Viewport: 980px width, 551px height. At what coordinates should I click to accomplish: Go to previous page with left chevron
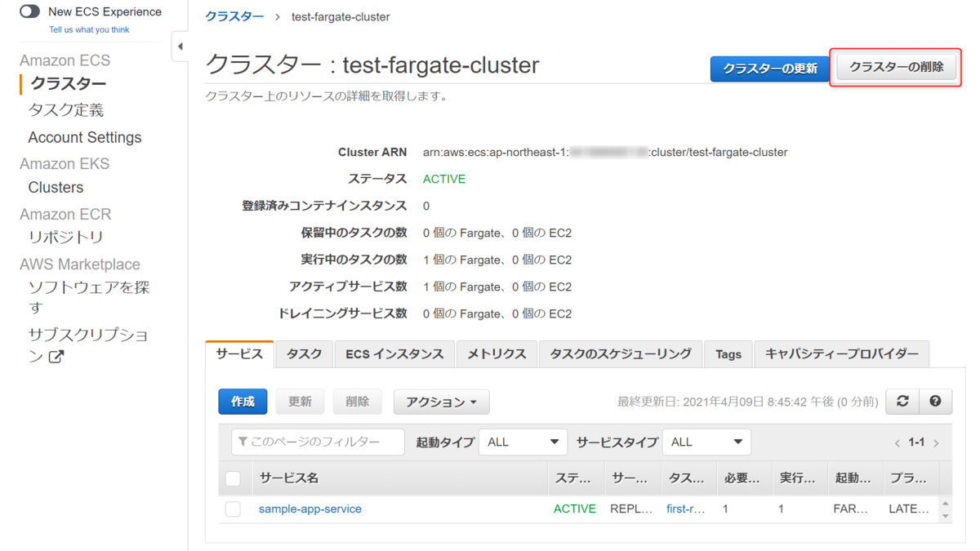[x=897, y=441]
